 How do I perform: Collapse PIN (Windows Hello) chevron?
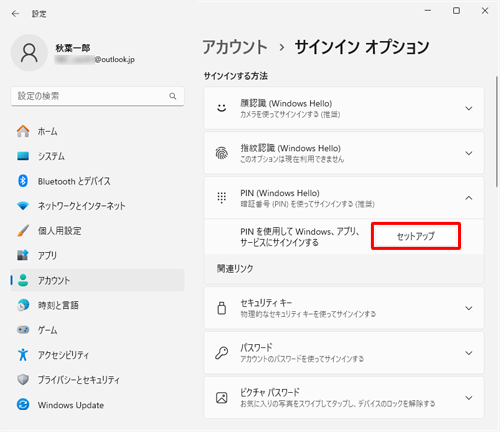[x=469, y=198]
